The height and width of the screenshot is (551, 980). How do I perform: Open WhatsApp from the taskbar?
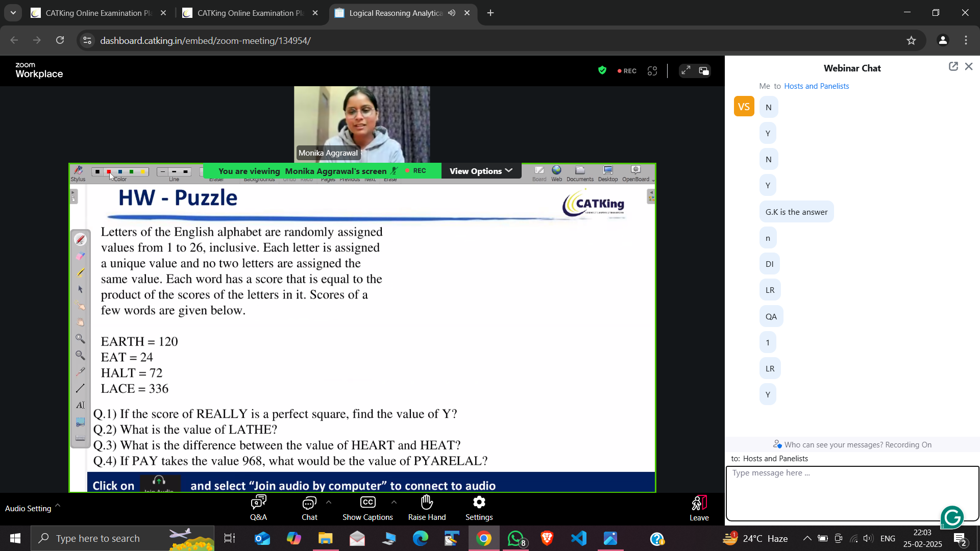(x=516, y=538)
